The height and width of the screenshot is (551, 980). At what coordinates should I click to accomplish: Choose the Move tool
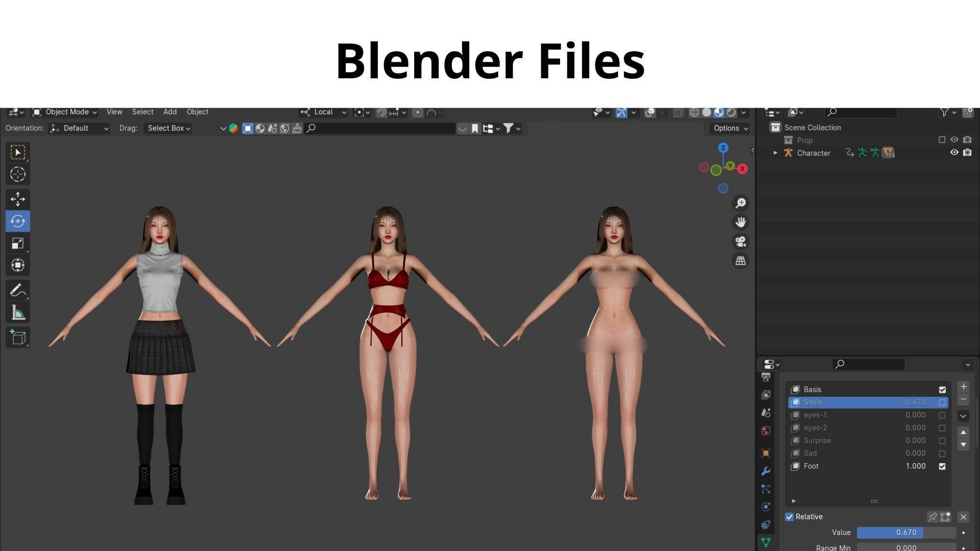click(x=18, y=199)
